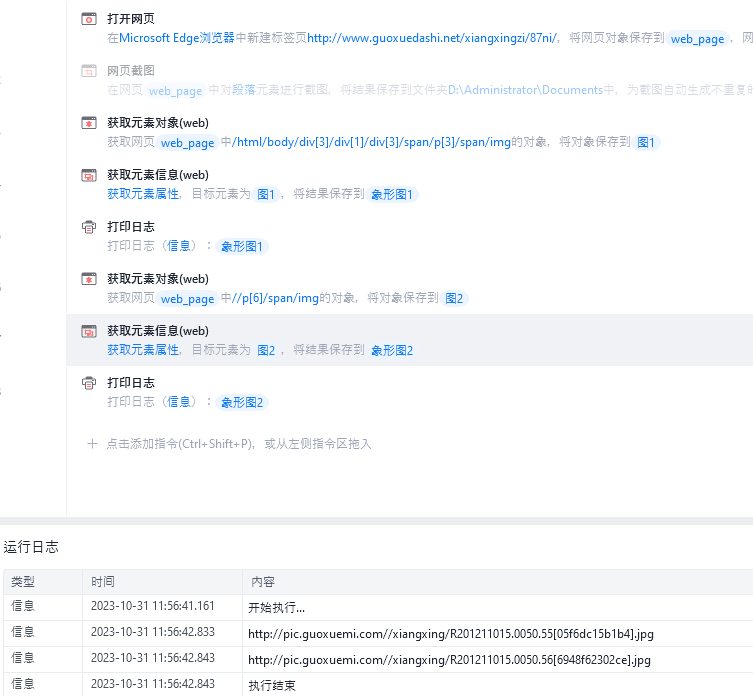The width and height of the screenshot is (753, 696).
Task: Click the 图2 target element in highlighted step
Action: (266, 351)
